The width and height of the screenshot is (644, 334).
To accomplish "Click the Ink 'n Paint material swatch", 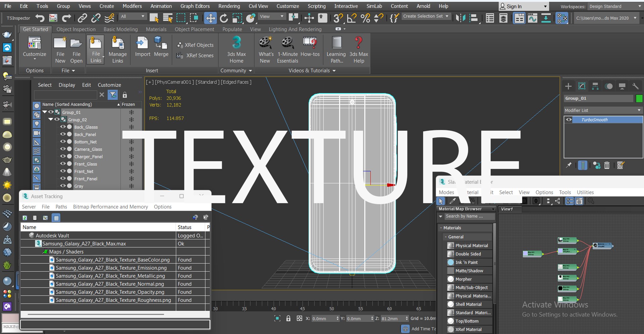I will coord(450,262).
